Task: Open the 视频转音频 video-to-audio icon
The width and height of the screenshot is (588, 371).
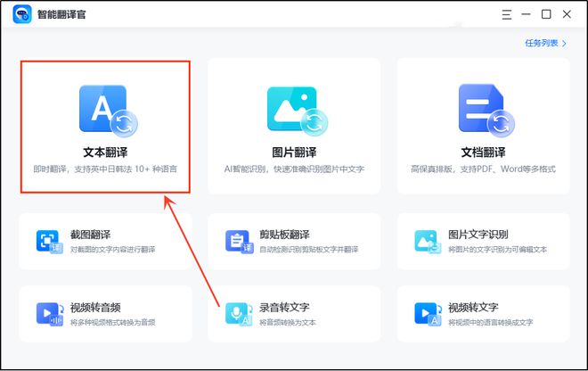Action: (46, 313)
